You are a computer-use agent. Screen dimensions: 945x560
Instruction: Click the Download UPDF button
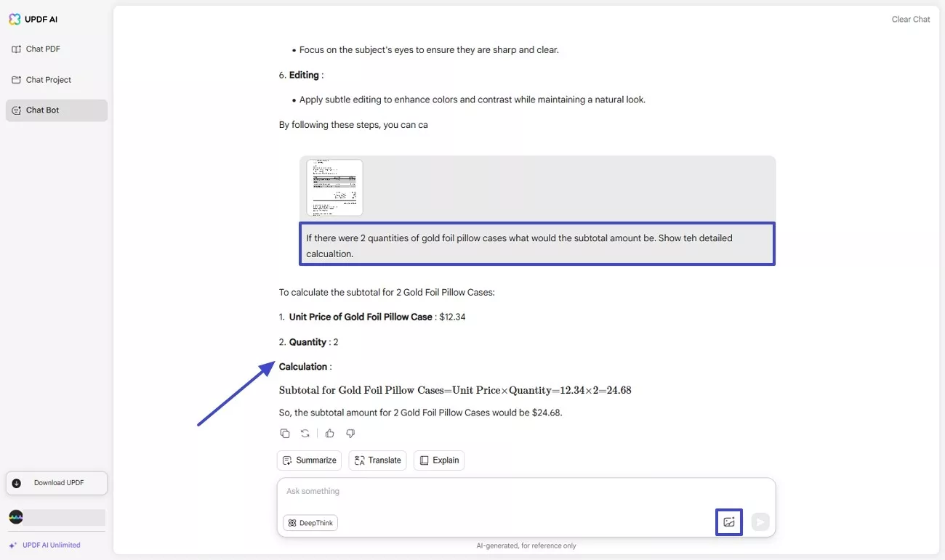(x=57, y=483)
